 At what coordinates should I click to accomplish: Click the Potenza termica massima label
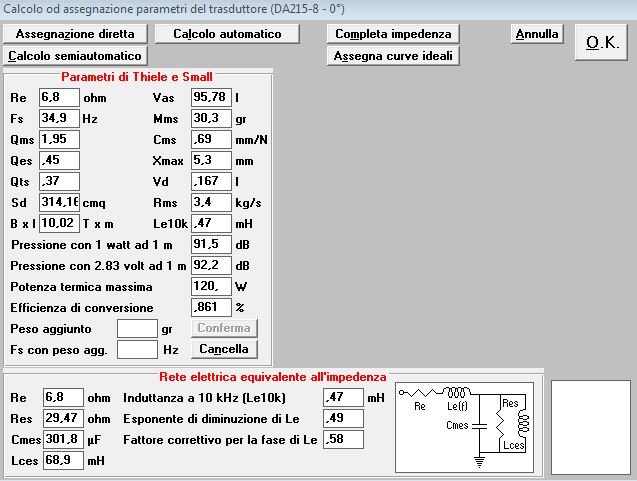81,287
